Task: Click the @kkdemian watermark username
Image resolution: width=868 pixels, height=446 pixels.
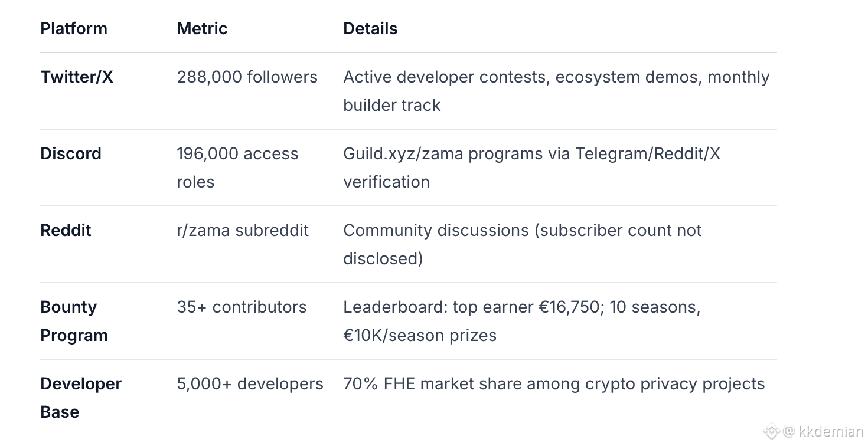Action: coord(823,432)
